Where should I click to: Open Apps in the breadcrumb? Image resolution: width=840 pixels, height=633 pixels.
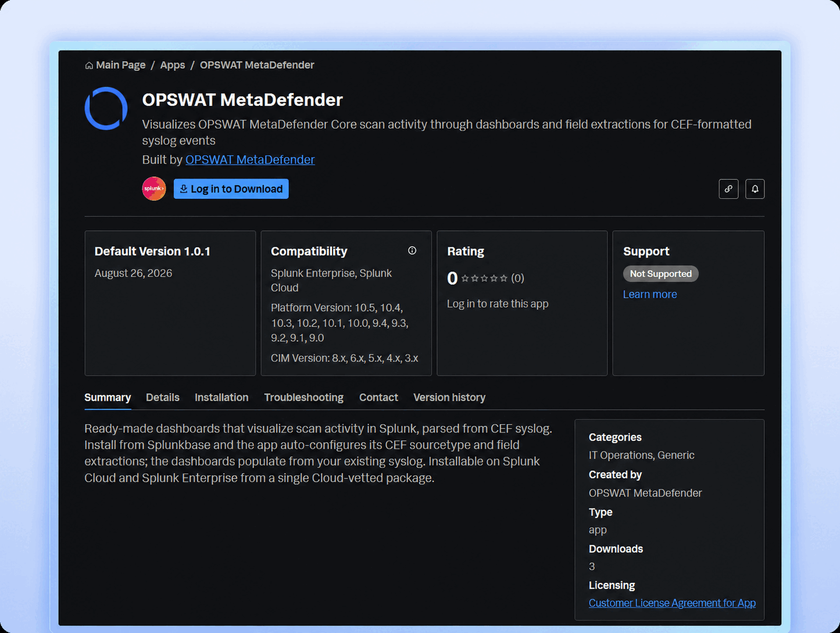(173, 65)
